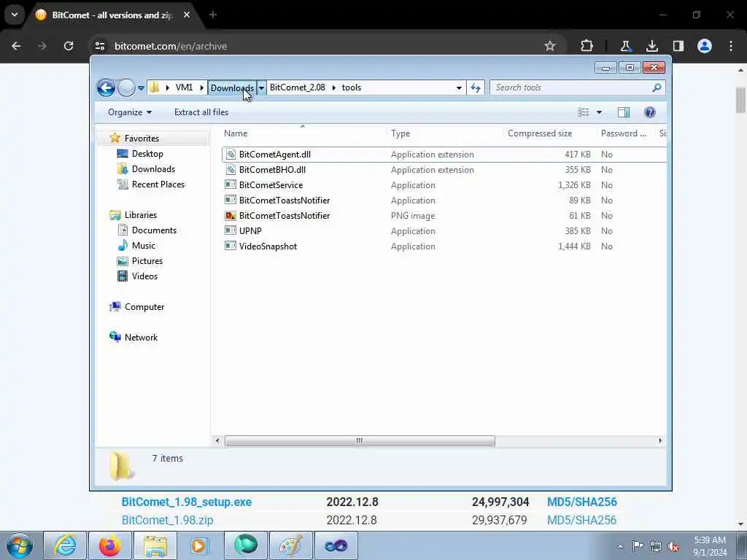
Task: Click the magnifier icon in search box
Action: click(657, 87)
